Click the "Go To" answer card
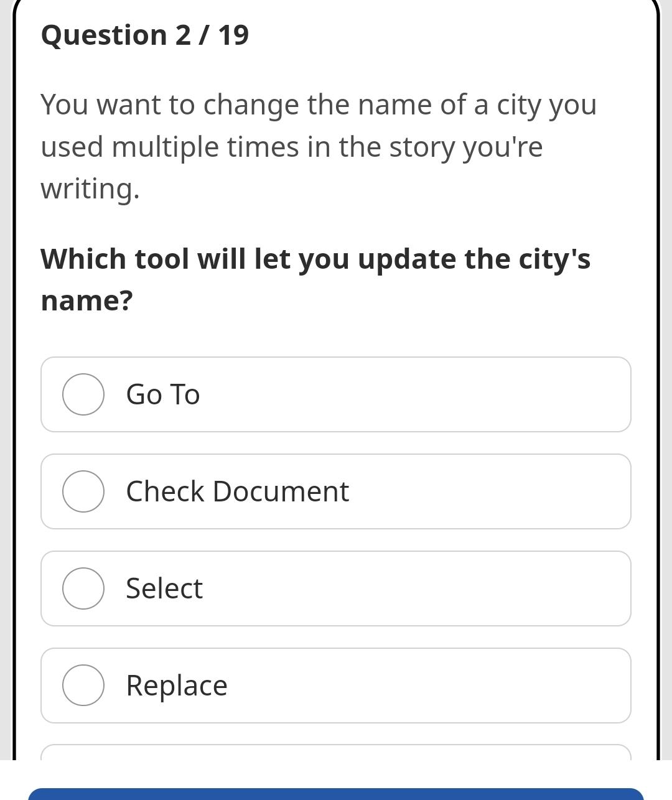This screenshot has height=800, width=672. (x=336, y=394)
